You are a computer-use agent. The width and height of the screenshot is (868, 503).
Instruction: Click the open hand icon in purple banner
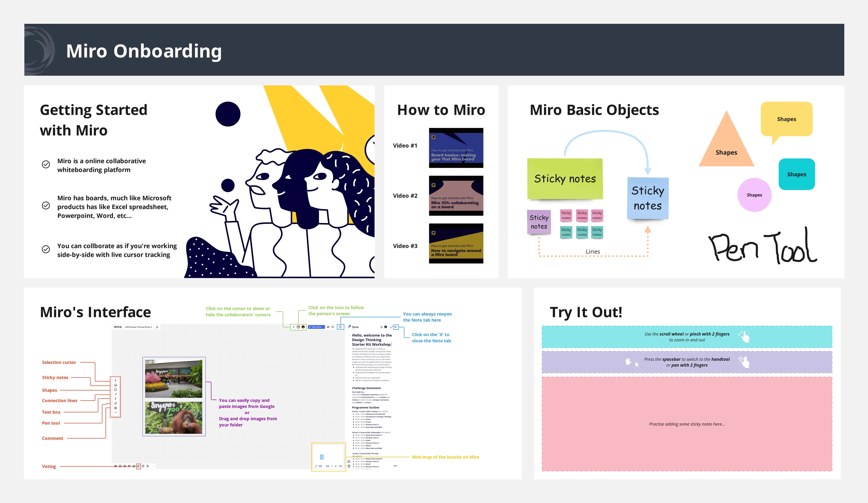pyautogui.click(x=628, y=361)
